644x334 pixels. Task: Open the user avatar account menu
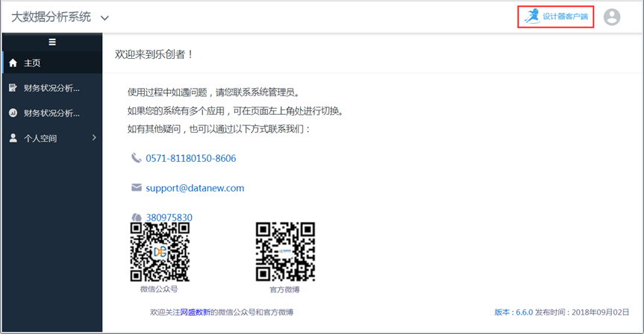pos(612,17)
